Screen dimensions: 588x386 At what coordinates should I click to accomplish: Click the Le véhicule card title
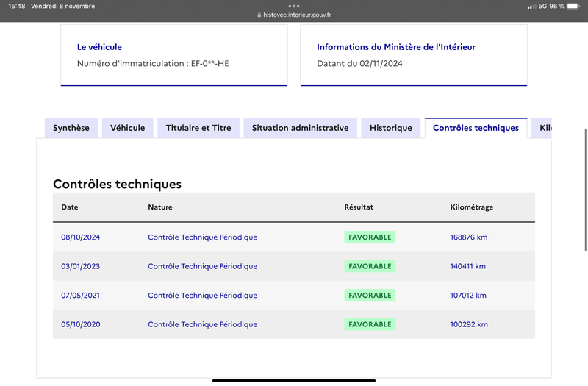coord(99,47)
